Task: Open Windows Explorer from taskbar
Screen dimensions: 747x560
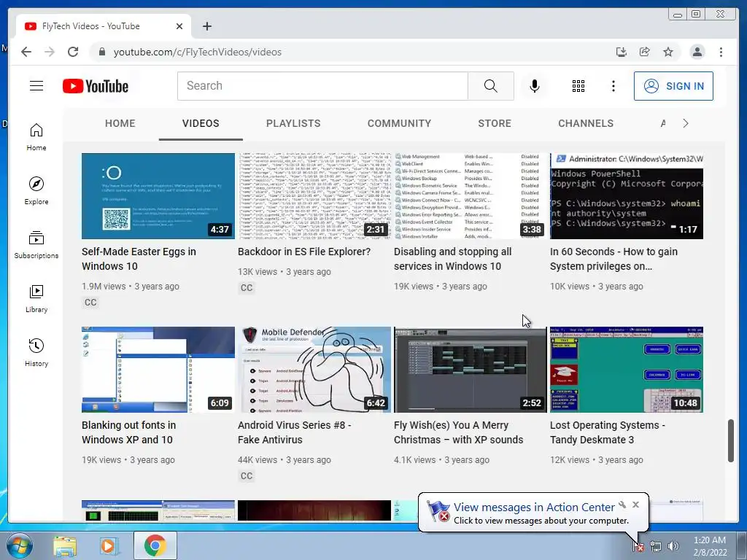Action: pyautogui.click(x=65, y=546)
